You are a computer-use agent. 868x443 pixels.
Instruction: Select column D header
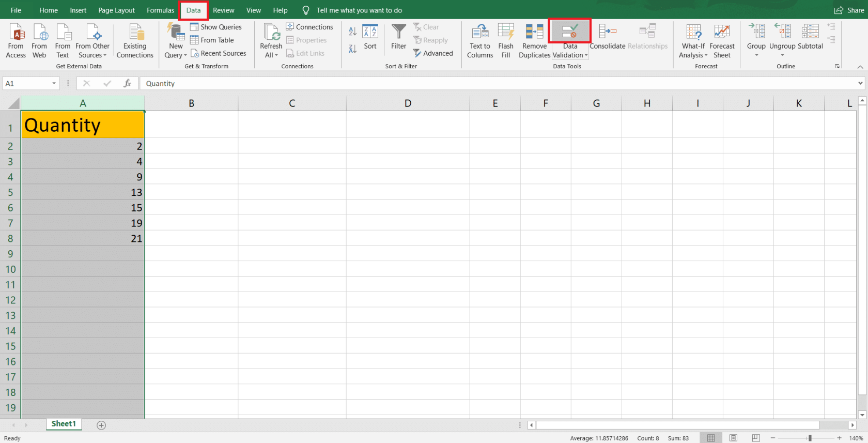408,103
